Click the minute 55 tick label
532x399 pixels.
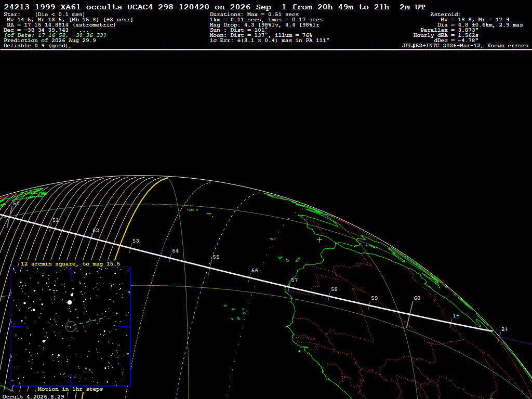click(216, 257)
